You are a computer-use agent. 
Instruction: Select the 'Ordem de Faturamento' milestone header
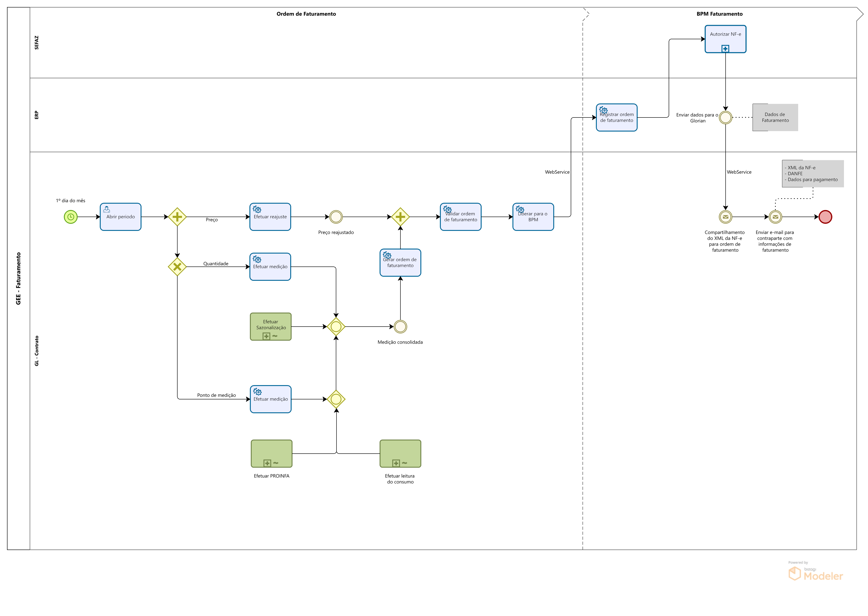(x=306, y=14)
